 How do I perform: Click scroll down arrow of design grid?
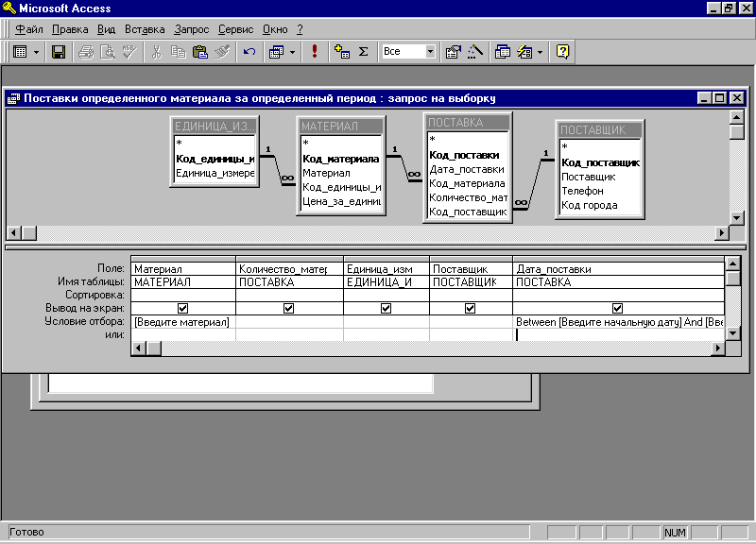tap(733, 333)
